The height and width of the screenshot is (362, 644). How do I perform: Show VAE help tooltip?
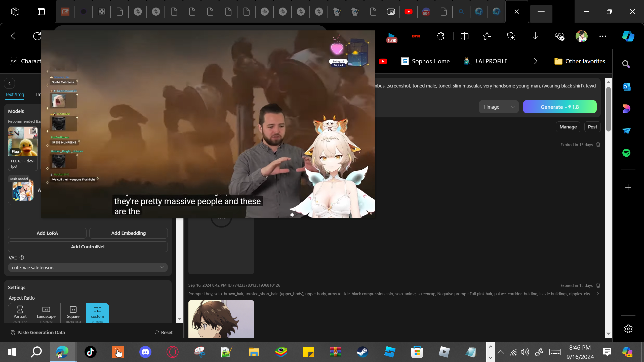coord(22,258)
